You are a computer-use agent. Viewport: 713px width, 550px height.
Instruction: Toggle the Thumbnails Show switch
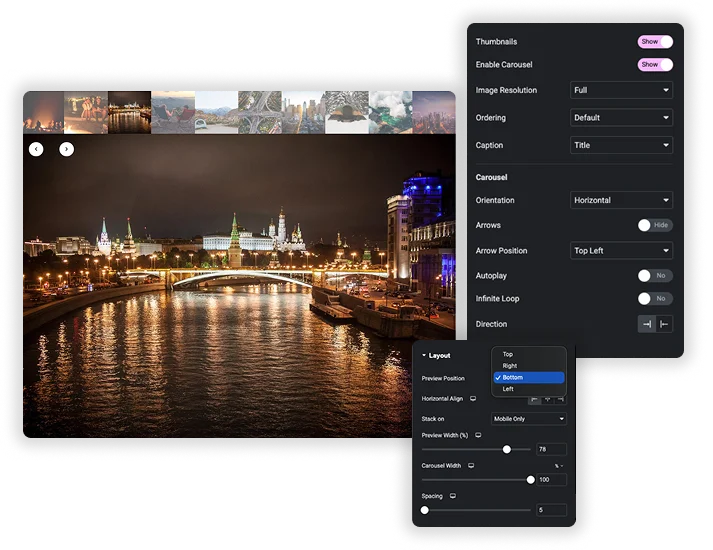tap(655, 42)
